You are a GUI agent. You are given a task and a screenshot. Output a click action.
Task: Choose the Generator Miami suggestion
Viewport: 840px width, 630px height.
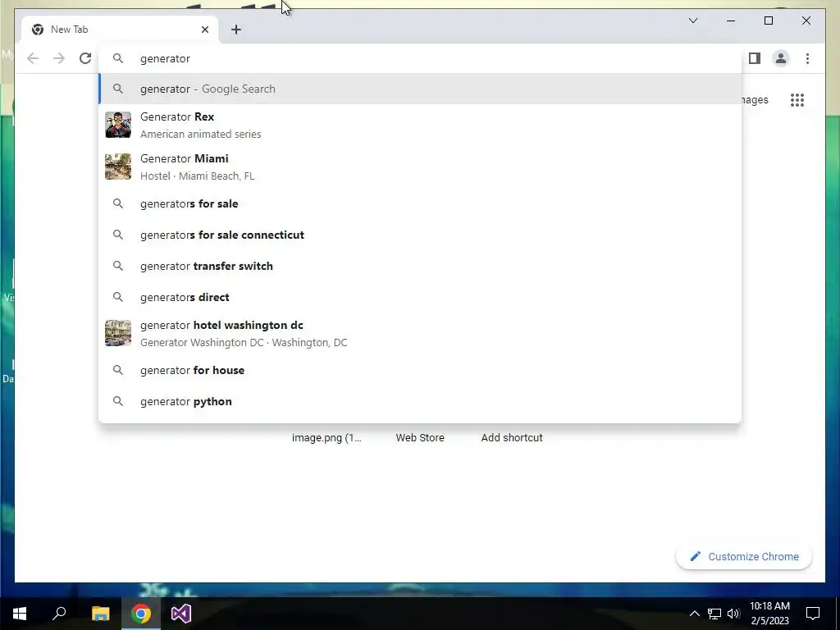tap(421, 167)
